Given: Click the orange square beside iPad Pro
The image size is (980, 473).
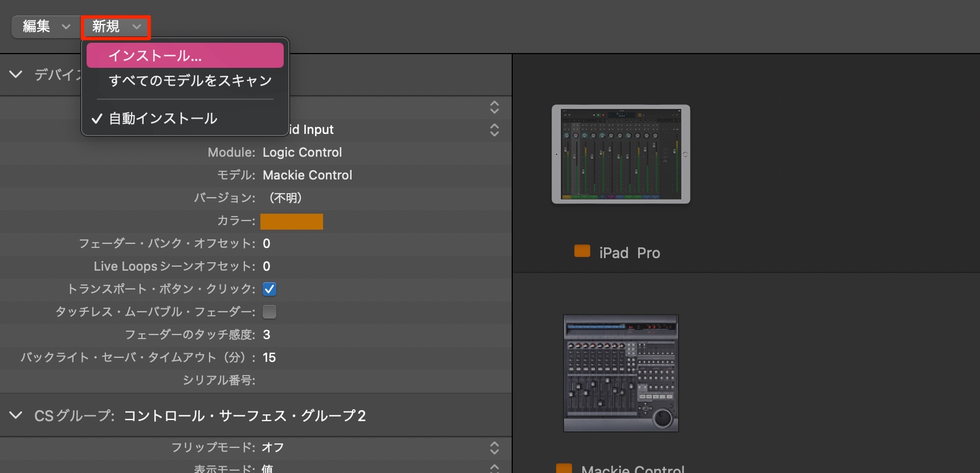Looking at the screenshot, I should point(582,251).
